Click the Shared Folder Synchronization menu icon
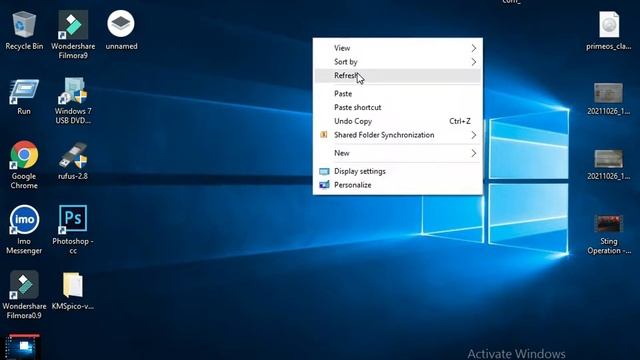640x360 pixels. pos(324,135)
